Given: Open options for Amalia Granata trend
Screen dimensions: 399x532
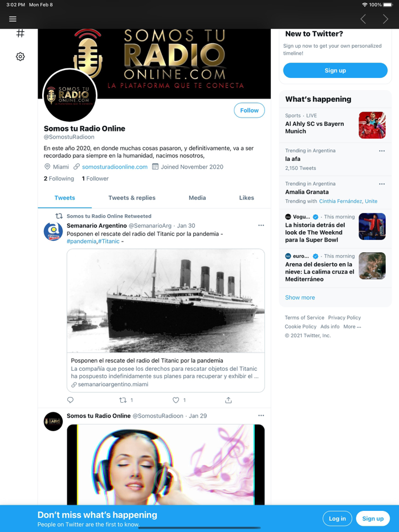Looking at the screenshot, I should click(382, 184).
